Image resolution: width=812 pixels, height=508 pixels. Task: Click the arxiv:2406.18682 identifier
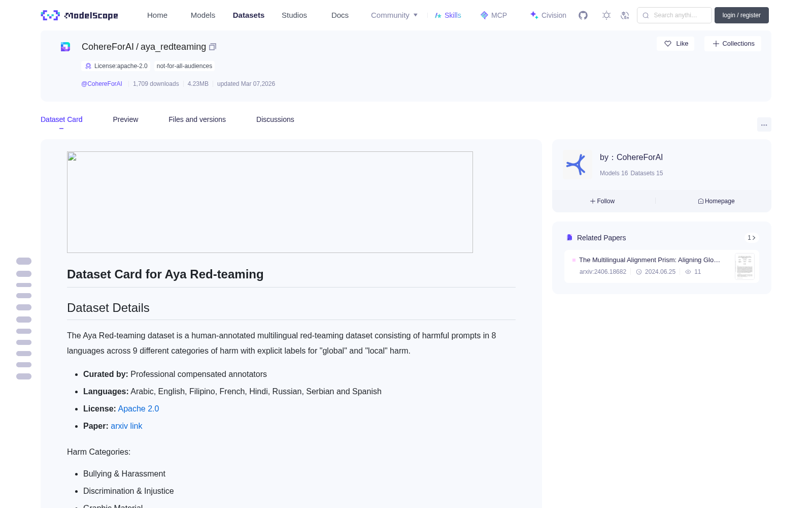[603, 272]
